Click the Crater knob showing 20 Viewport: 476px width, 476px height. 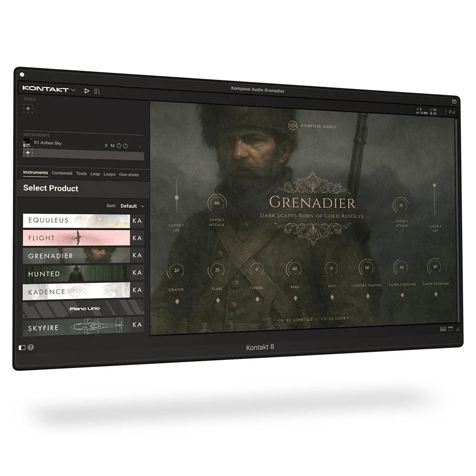(x=177, y=270)
